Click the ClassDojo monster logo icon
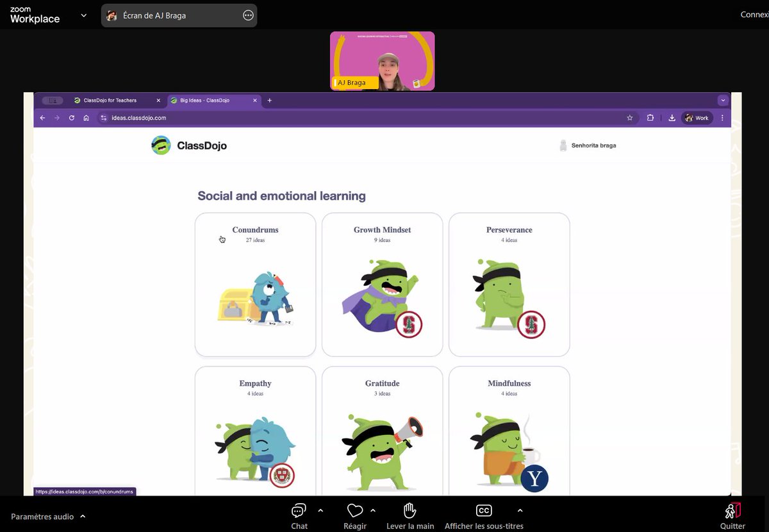This screenshot has height=532, width=769. 161,145
